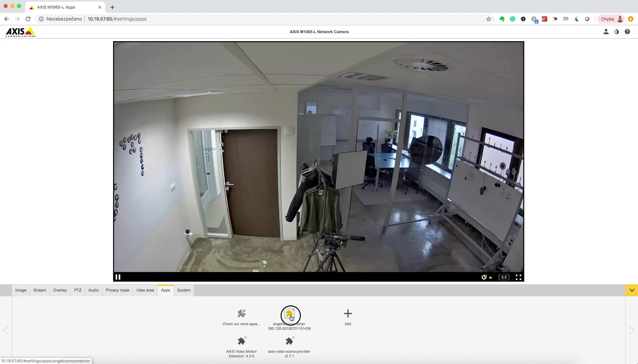Open the Privacy mask tab

click(117, 290)
